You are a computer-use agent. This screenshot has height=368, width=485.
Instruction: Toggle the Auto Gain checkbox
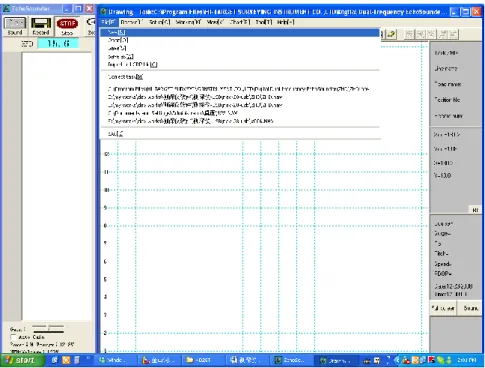13,337
